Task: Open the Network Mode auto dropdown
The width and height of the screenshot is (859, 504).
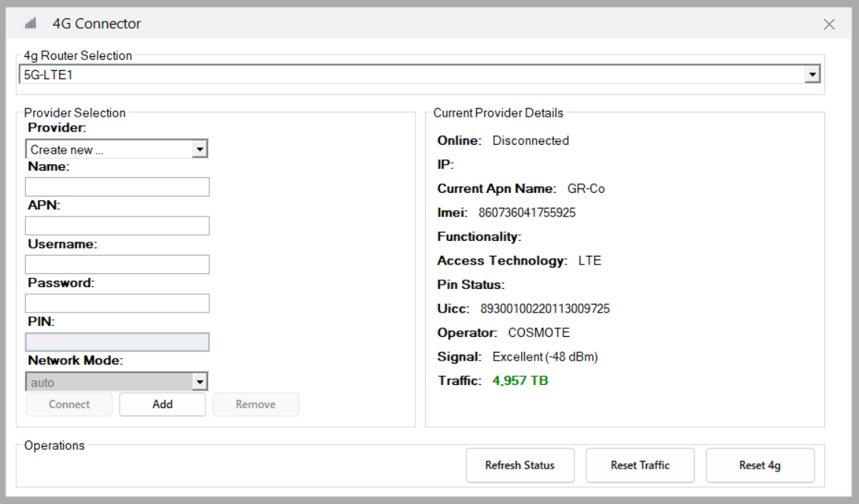Action: (x=198, y=382)
